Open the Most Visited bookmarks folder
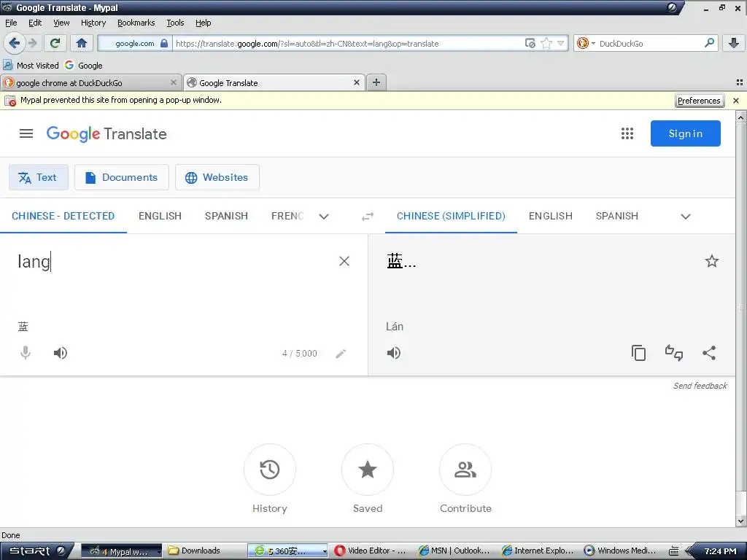This screenshot has height=560, width=747. [x=31, y=65]
